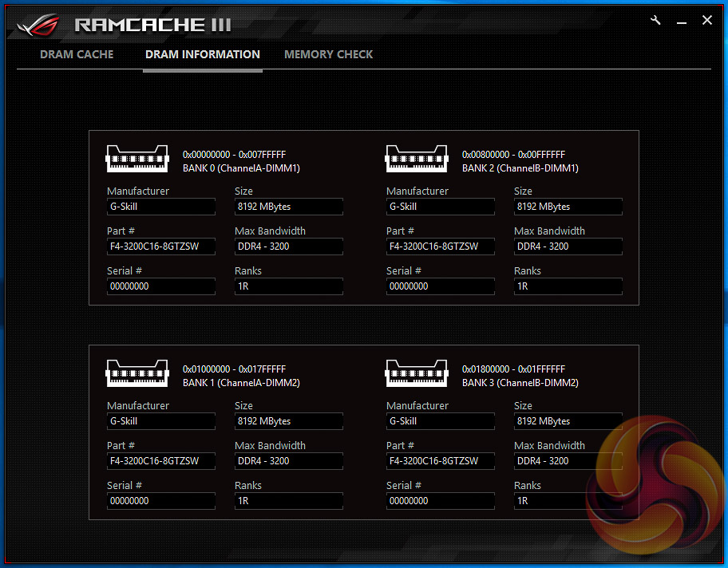Click the BANK 2 Ranks field
This screenshot has width=728, height=568.
[568, 286]
